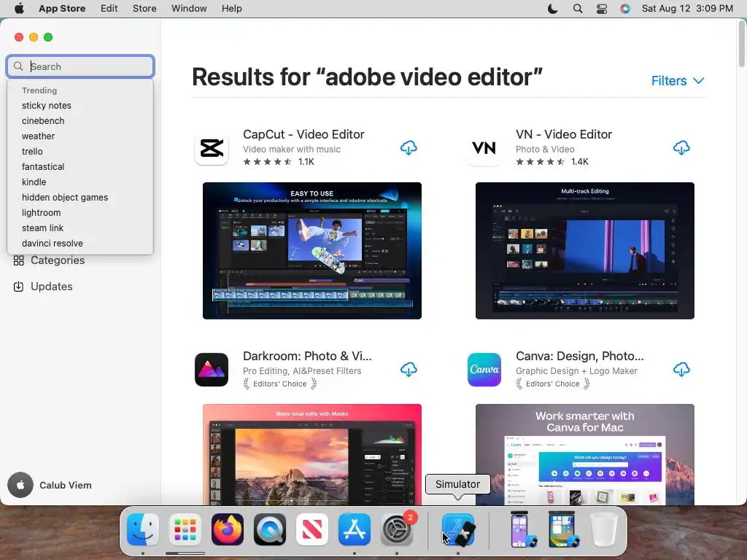The height and width of the screenshot is (560, 747).
Task: Open Finder from the Dock
Action: click(143, 529)
